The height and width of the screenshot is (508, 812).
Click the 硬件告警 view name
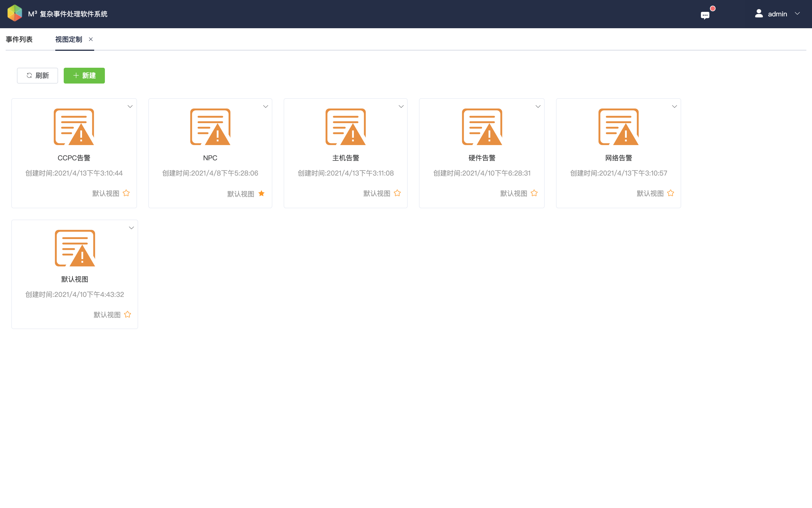482,158
